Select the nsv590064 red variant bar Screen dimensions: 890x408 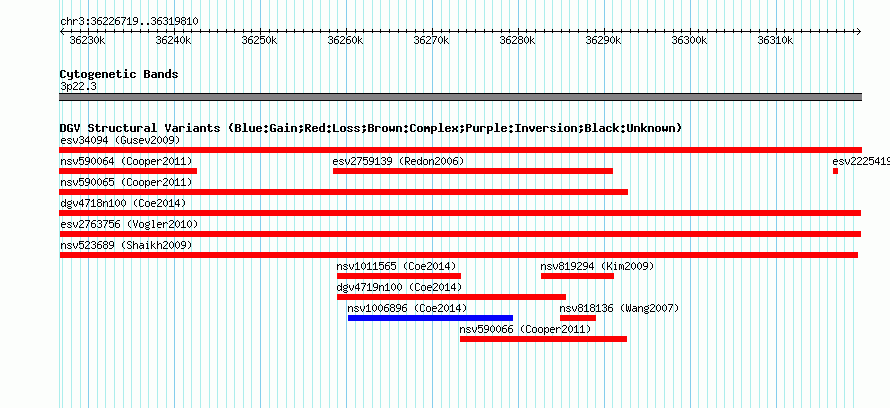coord(128,171)
